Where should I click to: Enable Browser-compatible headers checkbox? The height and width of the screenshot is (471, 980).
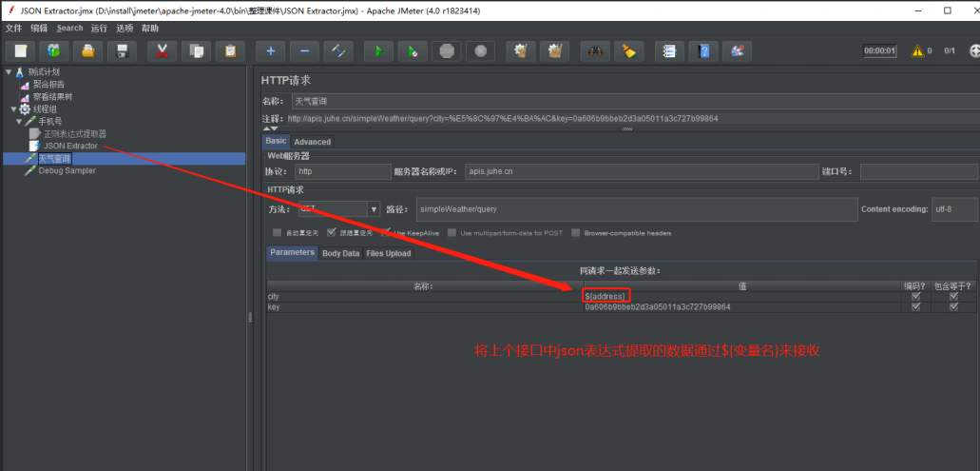(576, 233)
